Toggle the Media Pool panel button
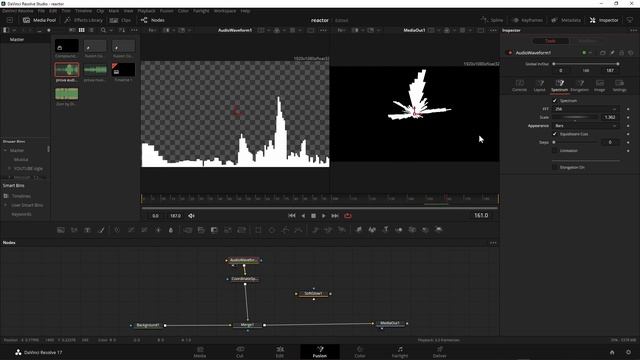The height and width of the screenshot is (360, 640). click(39, 20)
